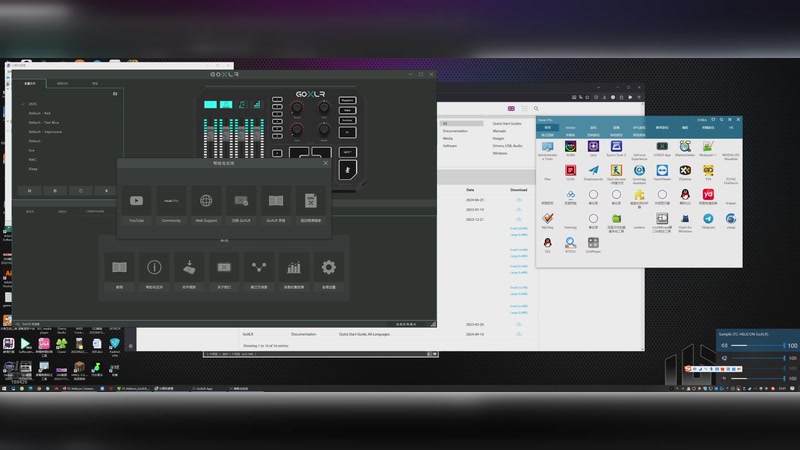The width and height of the screenshot is (800, 450).
Task: Click the software update download tile
Action: pos(189,271)
